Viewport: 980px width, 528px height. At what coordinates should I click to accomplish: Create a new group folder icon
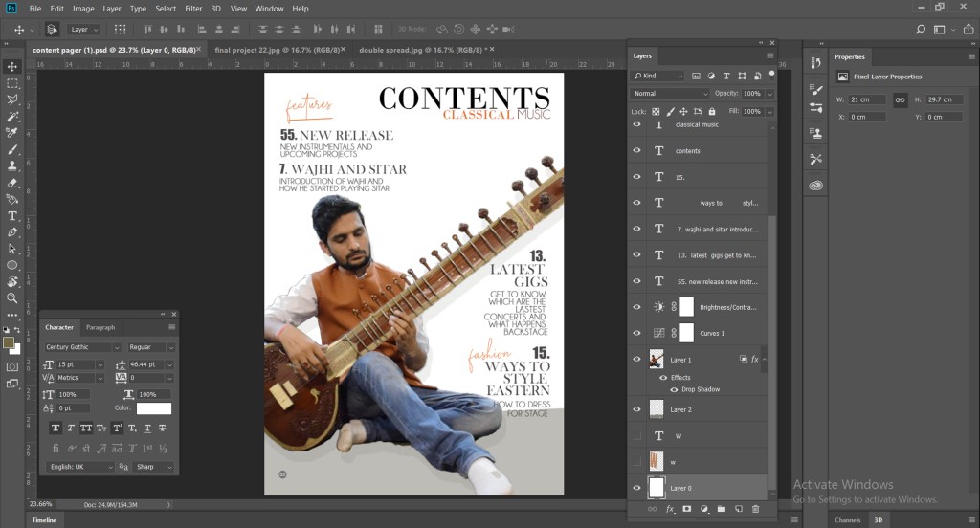[x=721, y=509]
